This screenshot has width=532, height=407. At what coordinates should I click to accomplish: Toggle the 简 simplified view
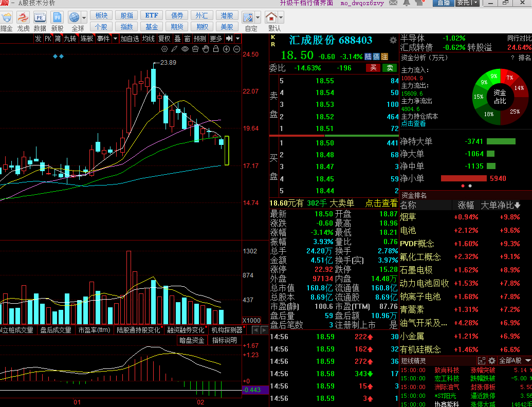58,39
